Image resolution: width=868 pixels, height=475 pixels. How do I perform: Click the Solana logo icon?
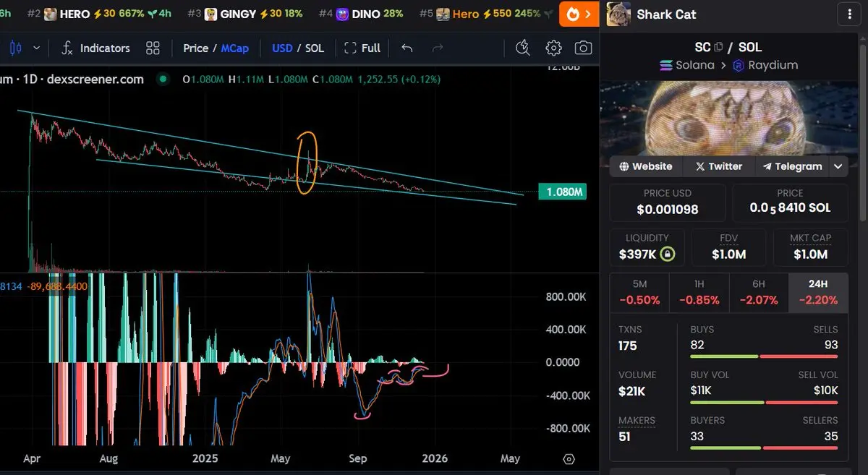pyautogui.click(x=666, y=65)
